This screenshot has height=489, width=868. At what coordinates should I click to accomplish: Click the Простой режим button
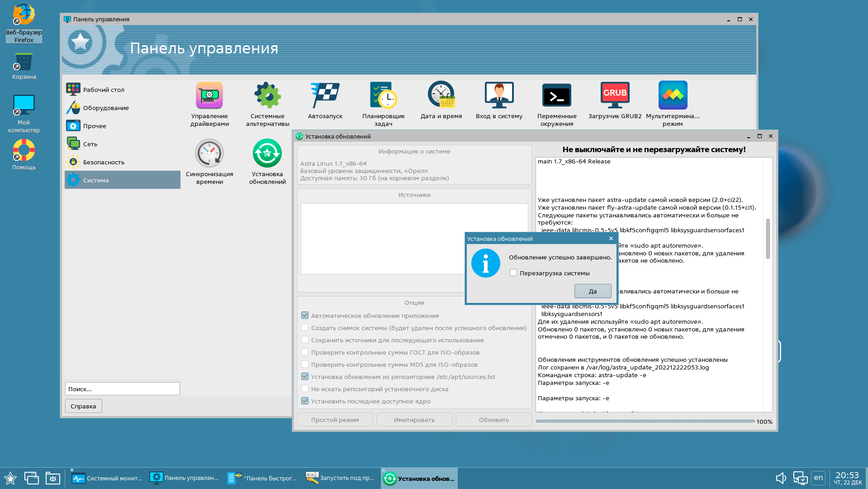[x=335, y=420]
